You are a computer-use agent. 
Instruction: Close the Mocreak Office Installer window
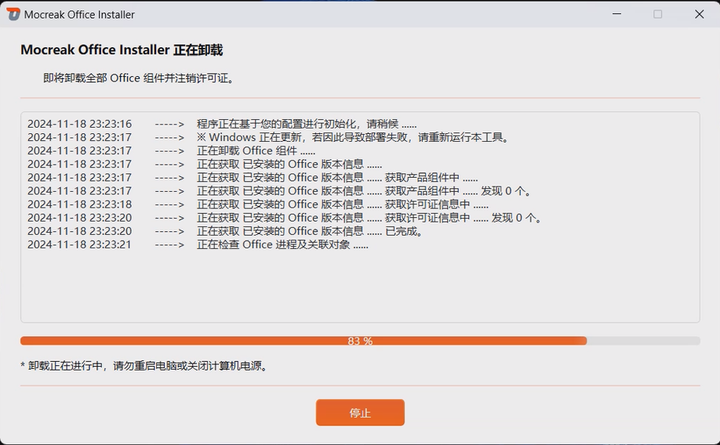[699, 14]
